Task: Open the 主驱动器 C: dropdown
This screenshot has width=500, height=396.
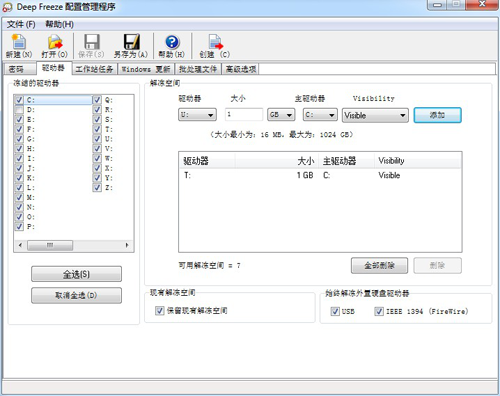Action: (x=320, y=115)
